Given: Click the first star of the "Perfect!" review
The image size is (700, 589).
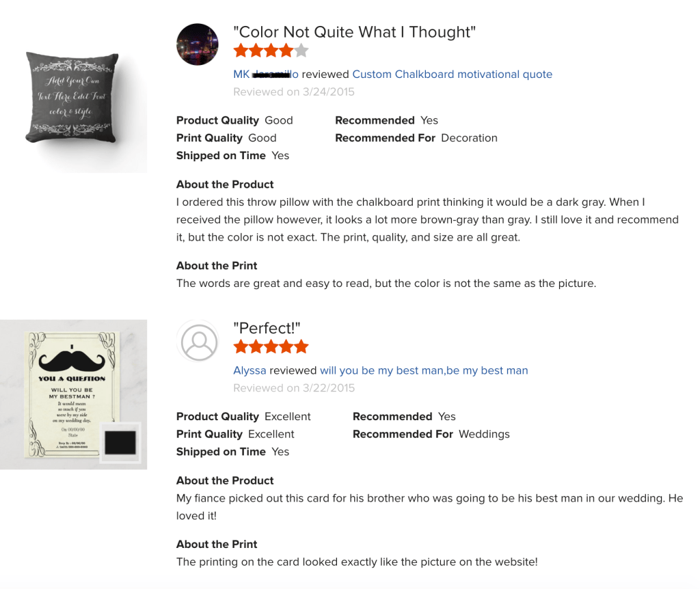Looking at the screenshot, I should (x=241, y=347).
